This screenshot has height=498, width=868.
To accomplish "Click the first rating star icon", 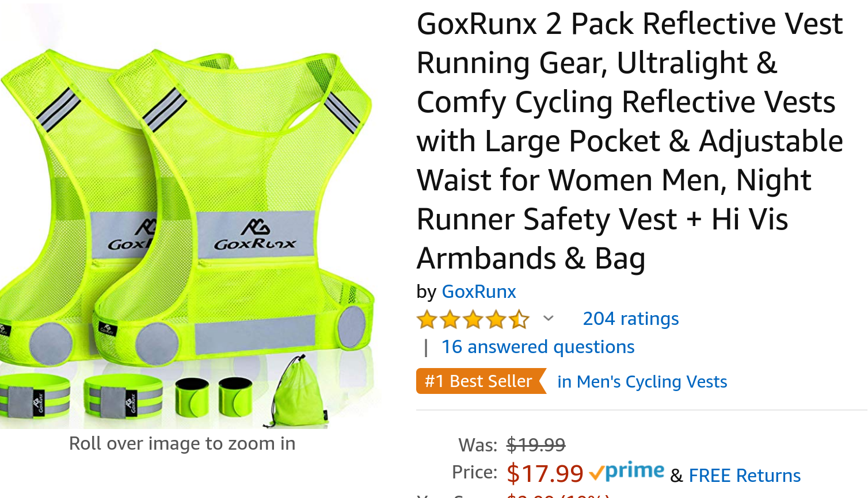I will coord(427,319).
